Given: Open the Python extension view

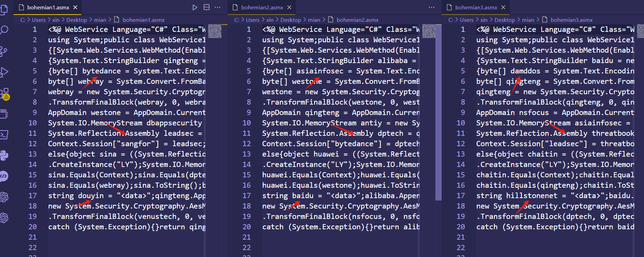Looking at the screenshot, I should coord(4,155).
